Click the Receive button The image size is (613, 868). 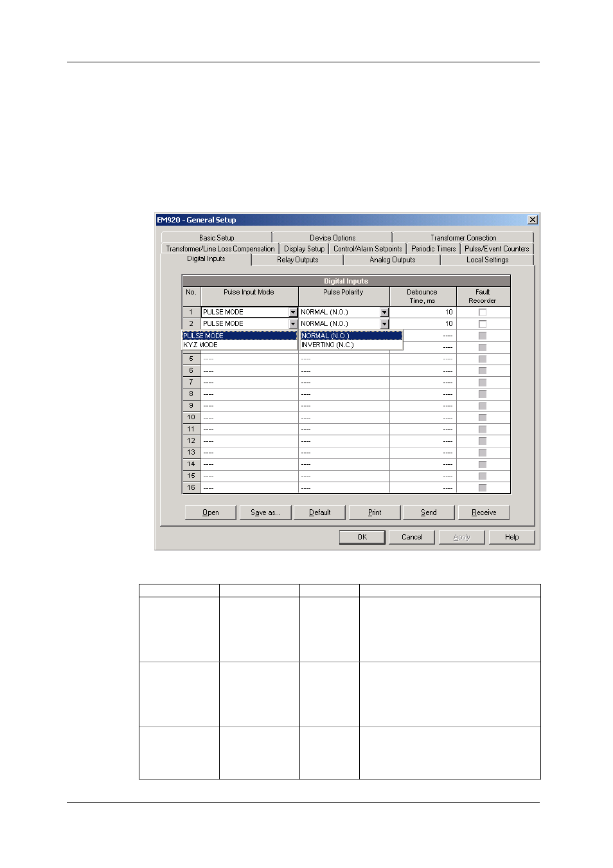pyautogui.click(x=484, y=512)
